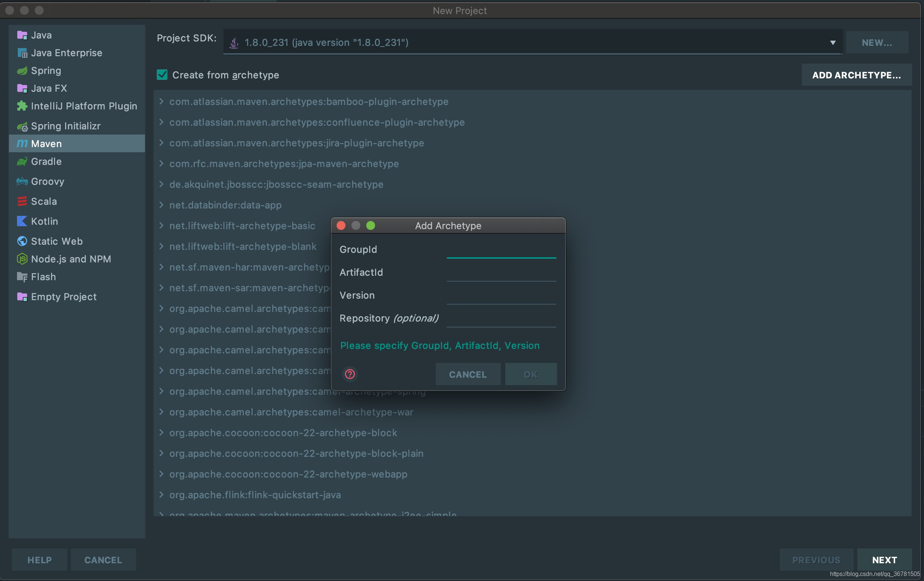
Task: Expand camel-archetype-war entry
Action: coord(161,412)
